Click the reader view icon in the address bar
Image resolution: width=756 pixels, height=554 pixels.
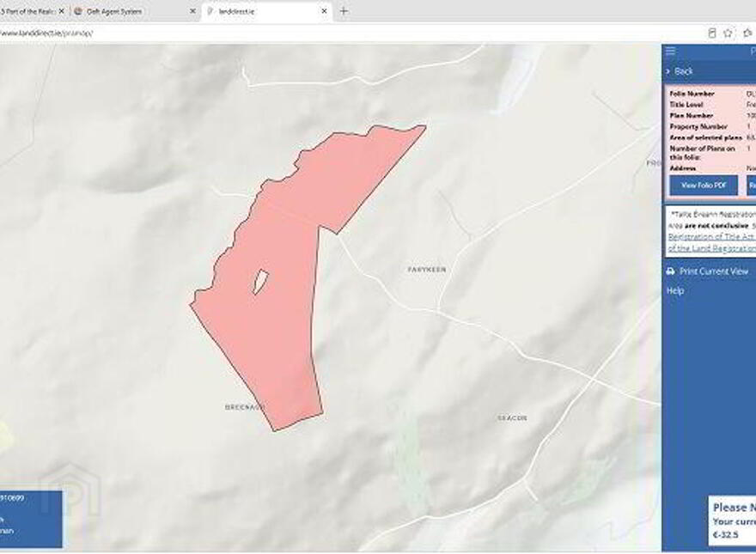[x=711, y=33]
